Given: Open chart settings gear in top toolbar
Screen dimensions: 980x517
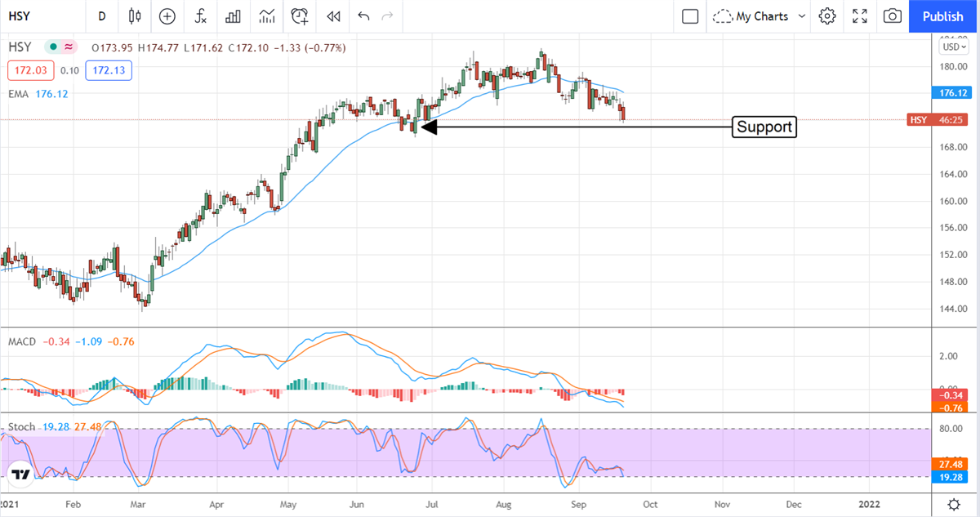Looking at the screenshot, I should tap(827, 16).
